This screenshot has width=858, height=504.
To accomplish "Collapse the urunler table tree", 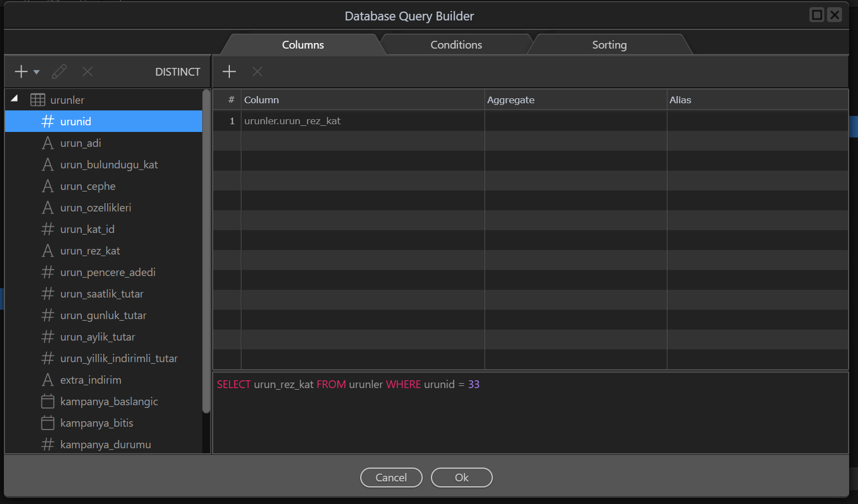I will click(15, 99).
